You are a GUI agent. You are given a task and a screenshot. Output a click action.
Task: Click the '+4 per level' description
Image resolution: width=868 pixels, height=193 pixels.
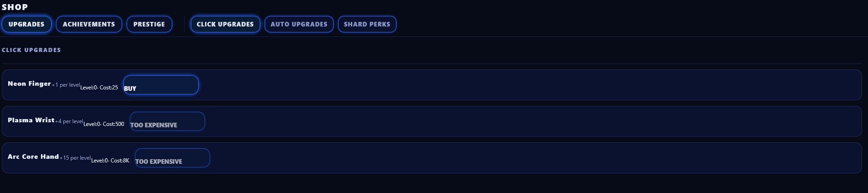69,122
